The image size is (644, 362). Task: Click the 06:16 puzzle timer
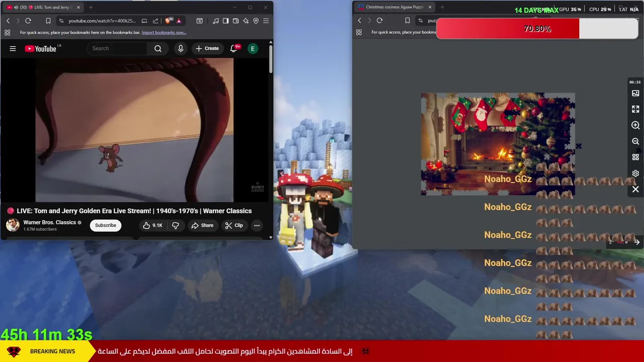tap(635, 82)
